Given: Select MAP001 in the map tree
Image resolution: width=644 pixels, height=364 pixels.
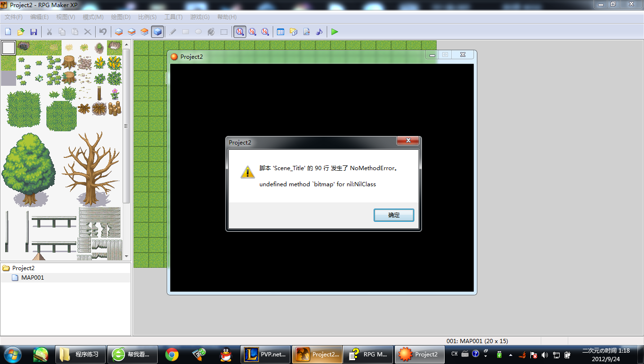Looking at the screenshot, I should [32, 278].
